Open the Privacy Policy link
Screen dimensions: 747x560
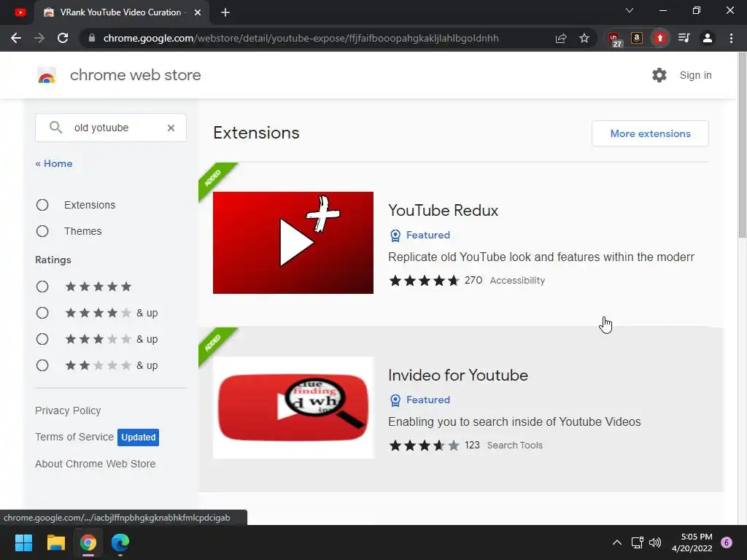click(68, 411)
